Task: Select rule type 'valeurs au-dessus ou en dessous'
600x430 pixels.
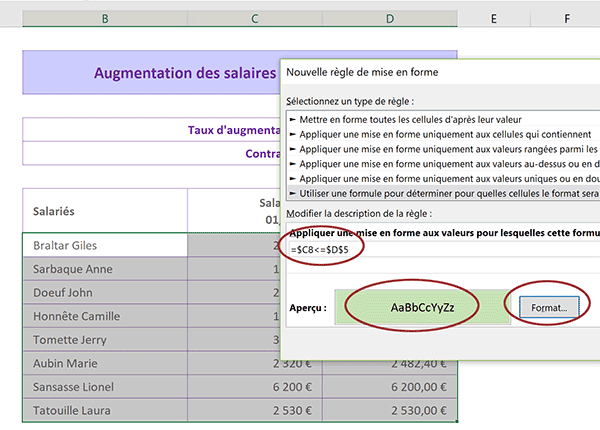Action: point(444,164)
